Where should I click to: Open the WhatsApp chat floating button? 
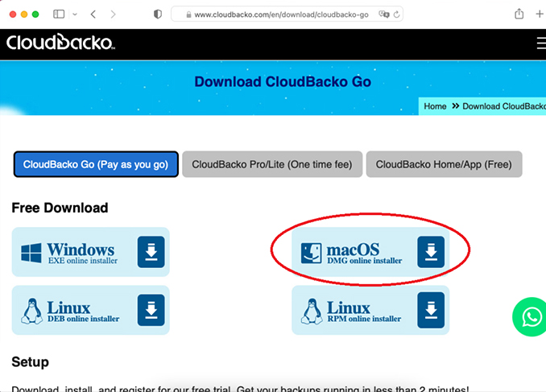pyautogui.click(x=531, y=317)
